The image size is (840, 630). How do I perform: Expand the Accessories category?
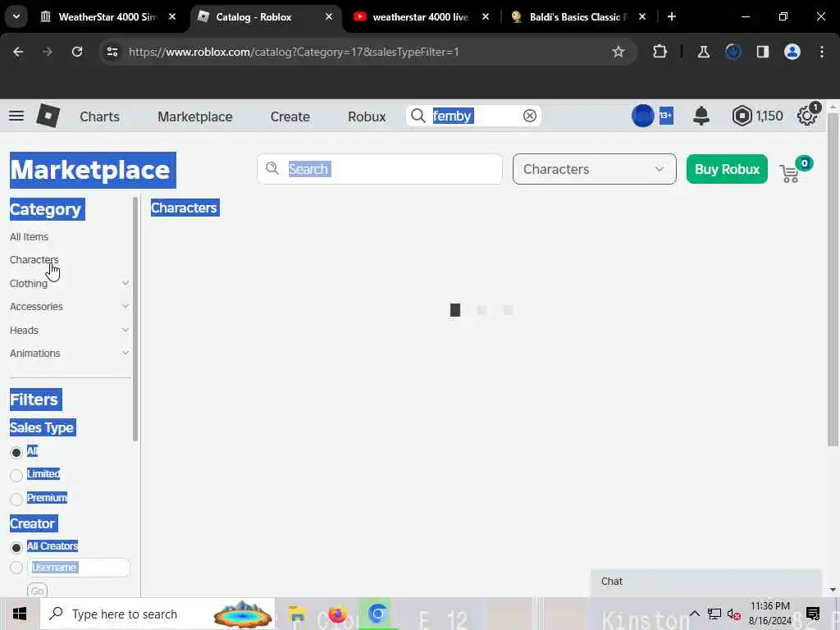coord(125,307)
